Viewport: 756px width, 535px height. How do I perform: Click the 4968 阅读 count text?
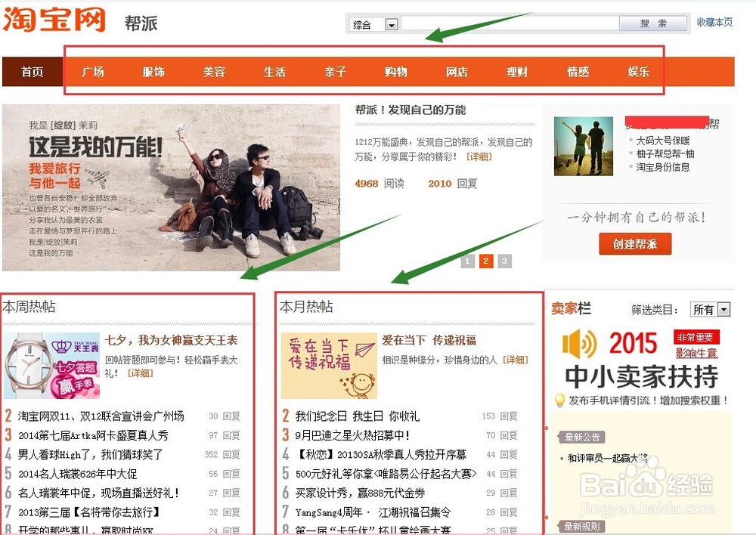click(380, 184)
